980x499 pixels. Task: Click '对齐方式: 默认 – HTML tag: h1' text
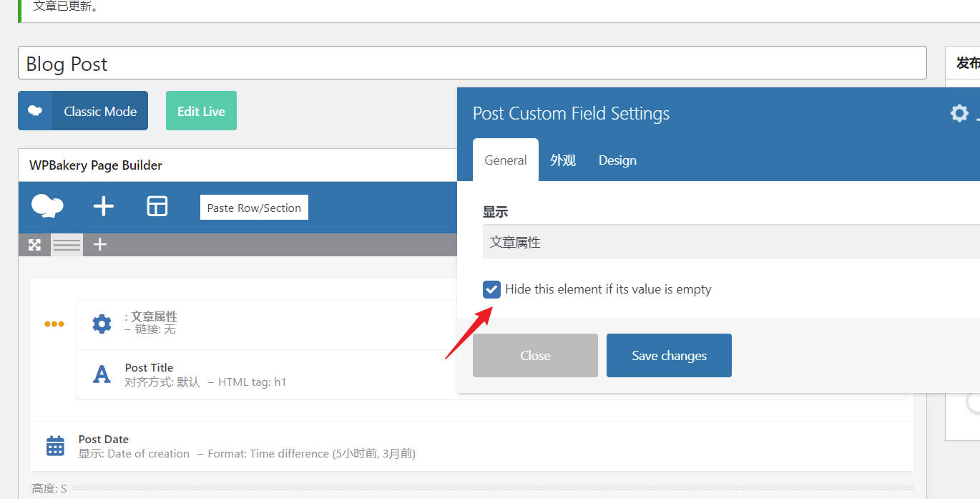point(205,382)
